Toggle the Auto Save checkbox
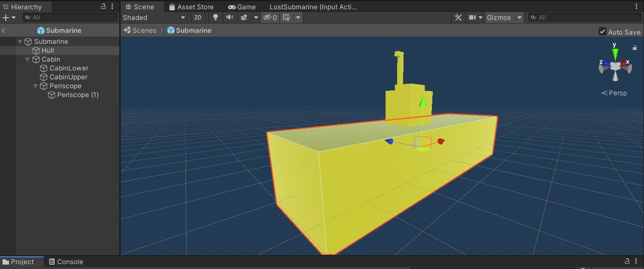Image resolution: width=644 pixels, height=269 pixels. pos(602,32)
